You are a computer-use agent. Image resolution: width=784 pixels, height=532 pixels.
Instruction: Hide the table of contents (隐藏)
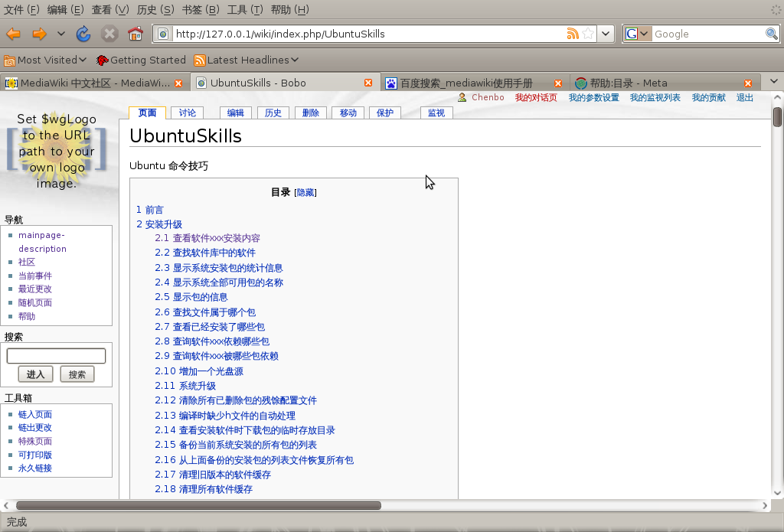[305, 192]
